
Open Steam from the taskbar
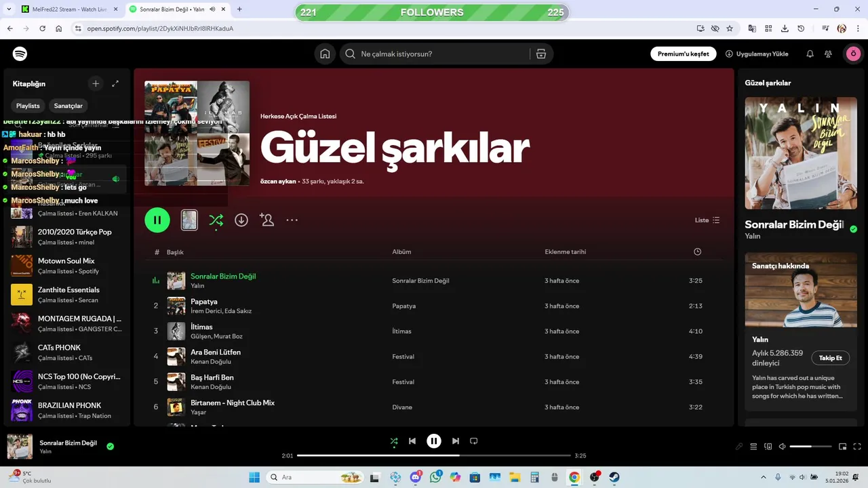(x=614, y=477)
